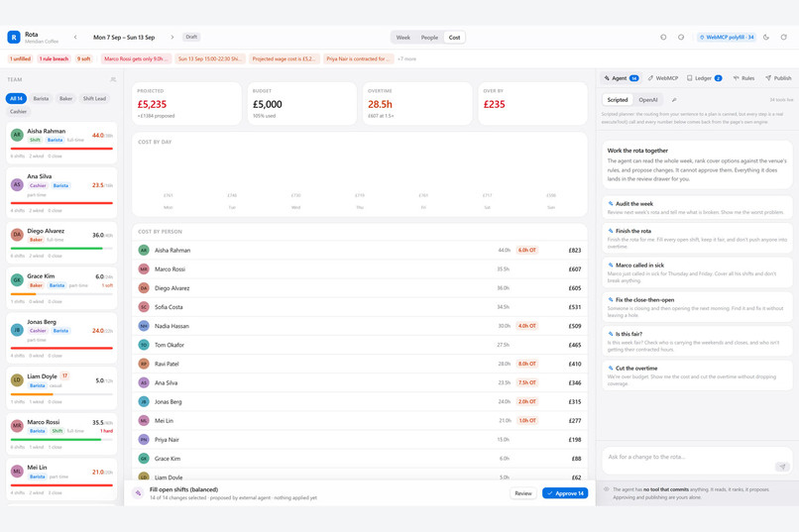Click the key icon next to OpenAI
Viewport: 799px width, 532px height.
[674, 100]
